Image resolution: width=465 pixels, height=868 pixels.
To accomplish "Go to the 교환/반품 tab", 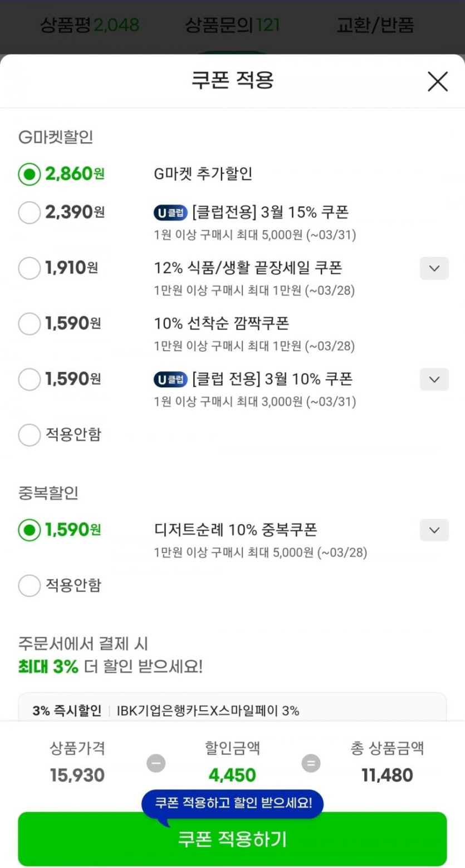I will click(375, 25).
